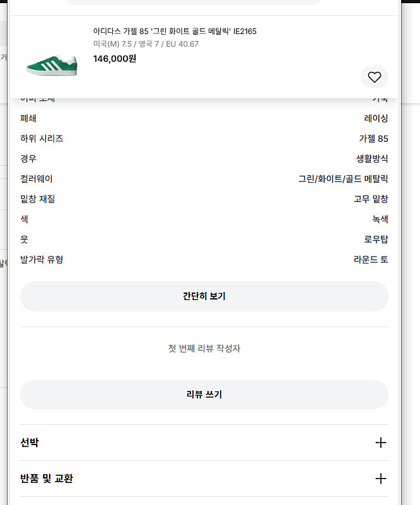Viewport: 420px width, 505px height.
Task: Open the 아디다스 가젤 85 product title
Action: pyautogui.click(x=175, y=32)
